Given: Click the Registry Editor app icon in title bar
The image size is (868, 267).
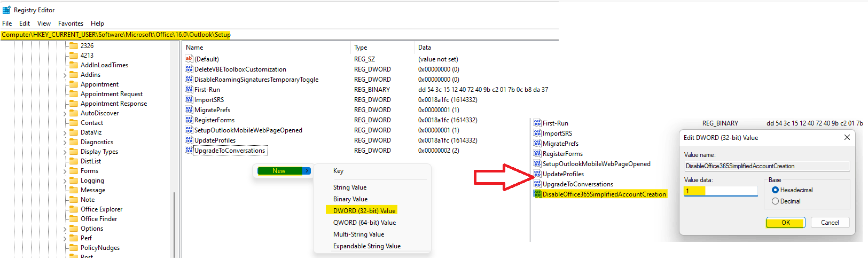Looking at the screenshot, I should click(6, 10).
